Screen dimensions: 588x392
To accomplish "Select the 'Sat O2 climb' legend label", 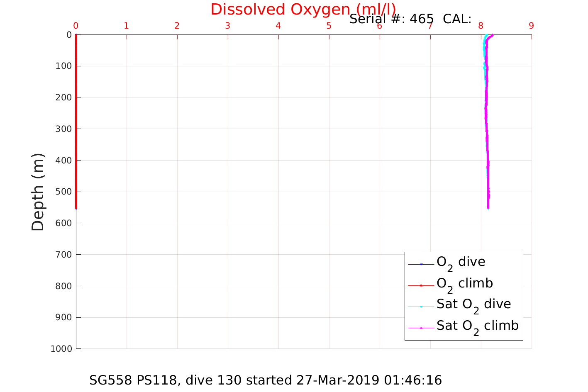I will click(477, 326).
